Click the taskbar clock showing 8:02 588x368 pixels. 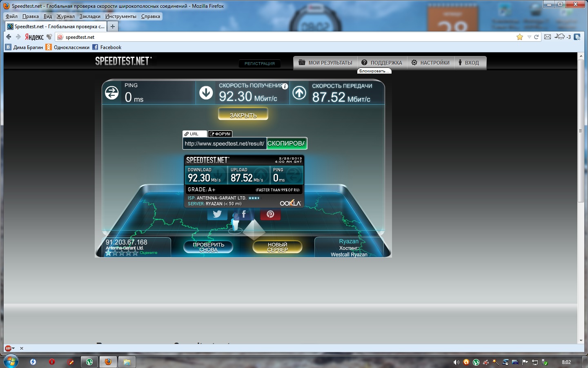click(566, 362)
